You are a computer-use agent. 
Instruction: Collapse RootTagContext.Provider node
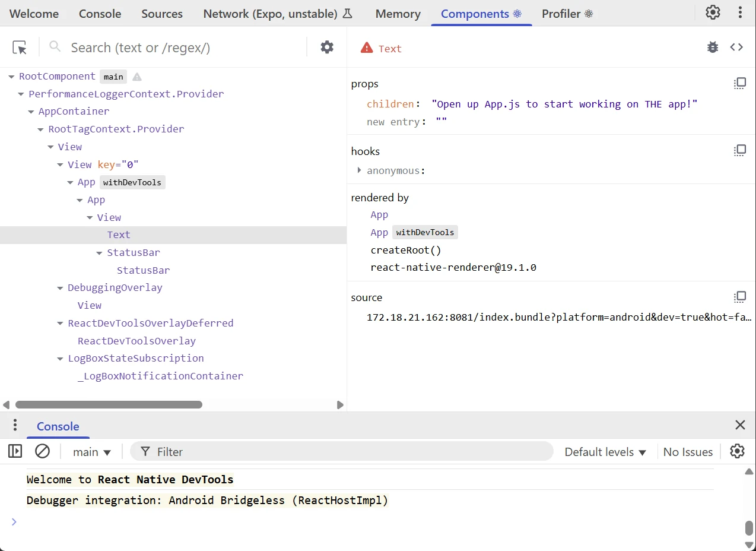[40, 129]
